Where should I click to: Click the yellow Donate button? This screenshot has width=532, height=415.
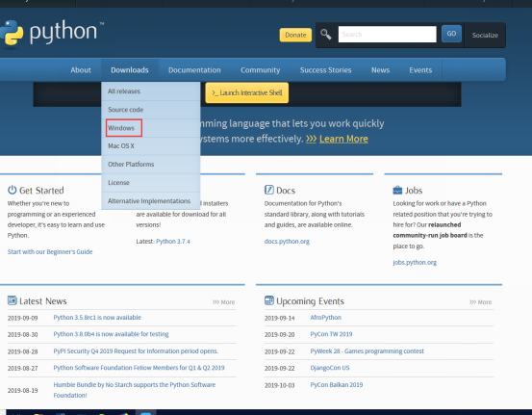click(x=295, y=35)
